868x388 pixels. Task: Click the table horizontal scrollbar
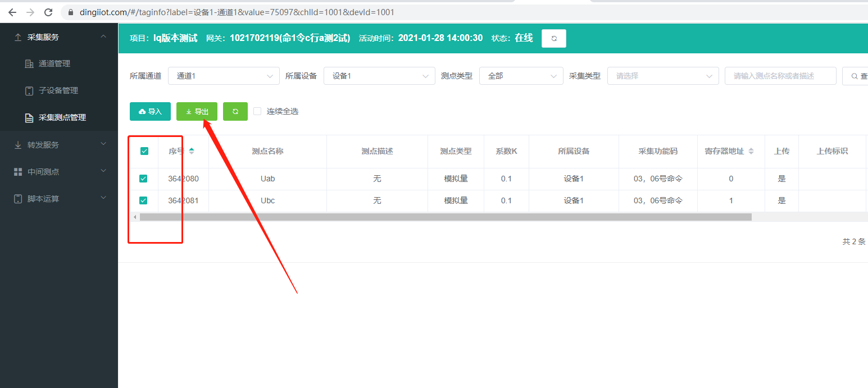point(445,217)
